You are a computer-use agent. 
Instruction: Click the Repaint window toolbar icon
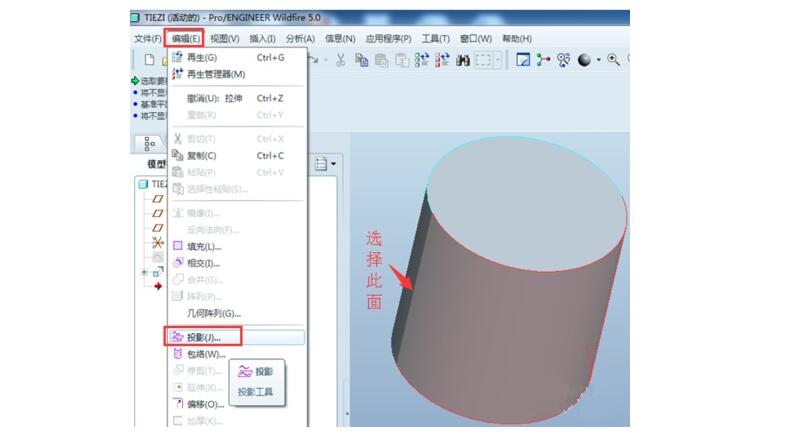pos(523,60)
